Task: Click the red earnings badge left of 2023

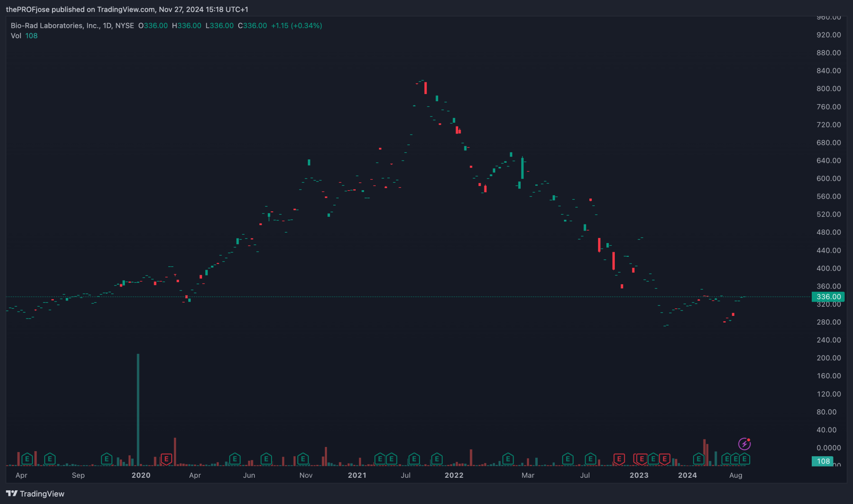Action: 619,459
